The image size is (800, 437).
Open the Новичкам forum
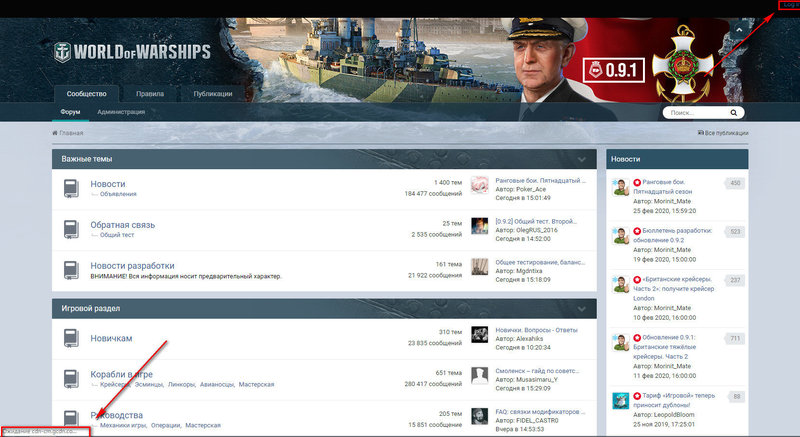[x=111, y=338]
